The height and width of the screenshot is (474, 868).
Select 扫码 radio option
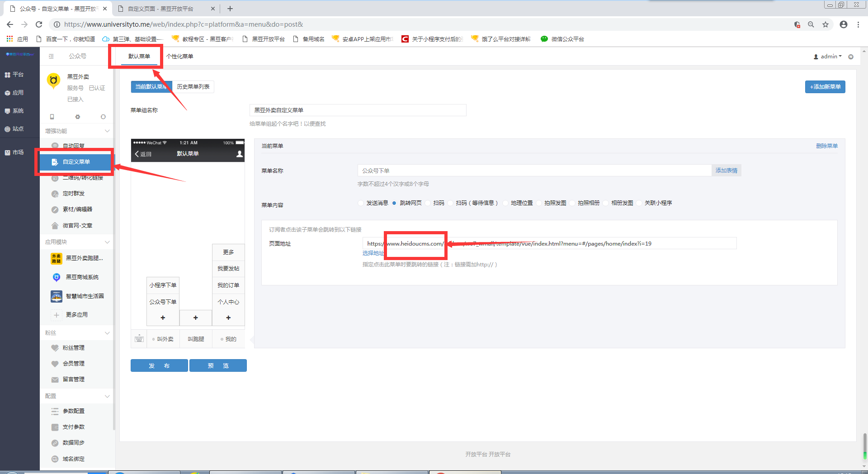click(428, 203)
